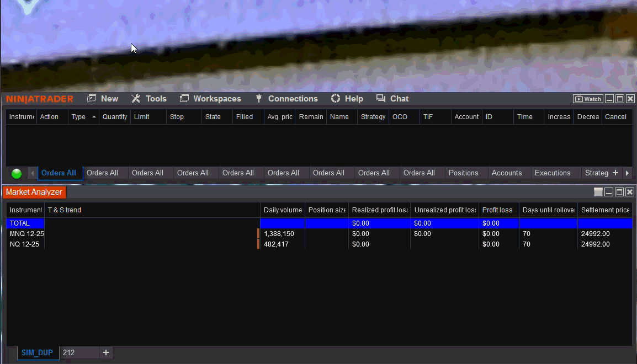This screenshot has width=637, height=364.
Task: Open the Workspaces menu
Action: [210, 99]
